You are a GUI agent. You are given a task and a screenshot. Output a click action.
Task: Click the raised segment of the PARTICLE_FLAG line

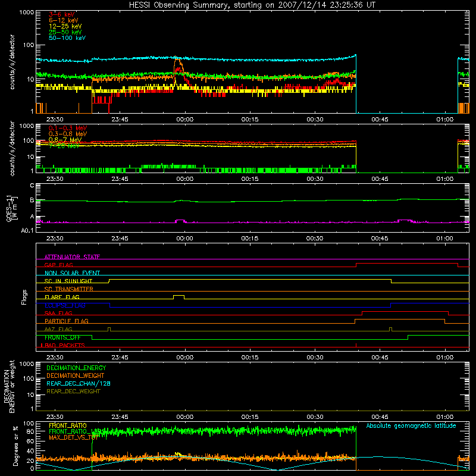[x=400, y=320]
